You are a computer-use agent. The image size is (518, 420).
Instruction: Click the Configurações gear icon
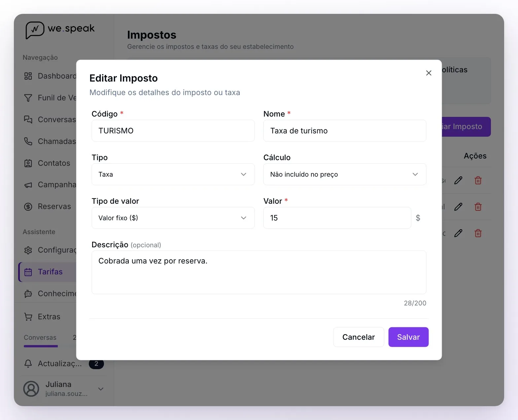point(28,250)
